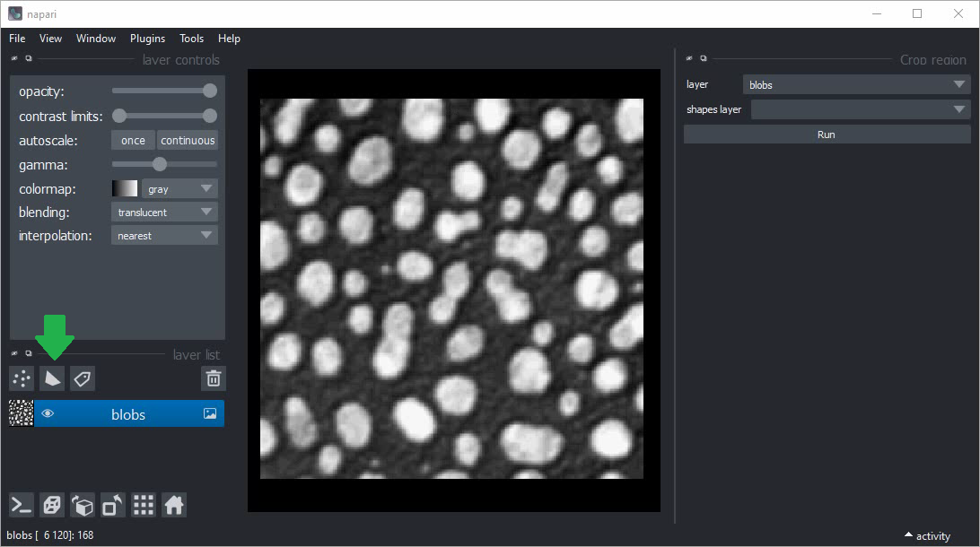Click the gamma slider handle
Screen dimensions: 980x547
[160, 164]
